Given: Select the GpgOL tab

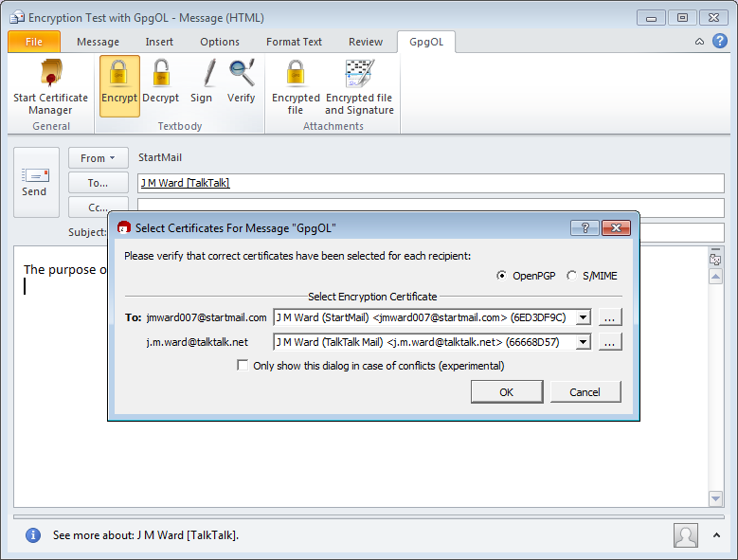Looking at the screenshot, I should [x=426, y=42].
